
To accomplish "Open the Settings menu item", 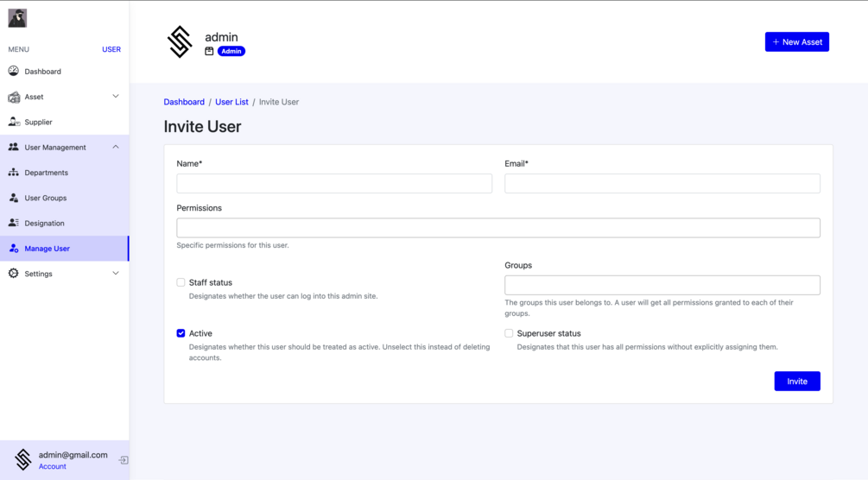I will coord(39,274).
